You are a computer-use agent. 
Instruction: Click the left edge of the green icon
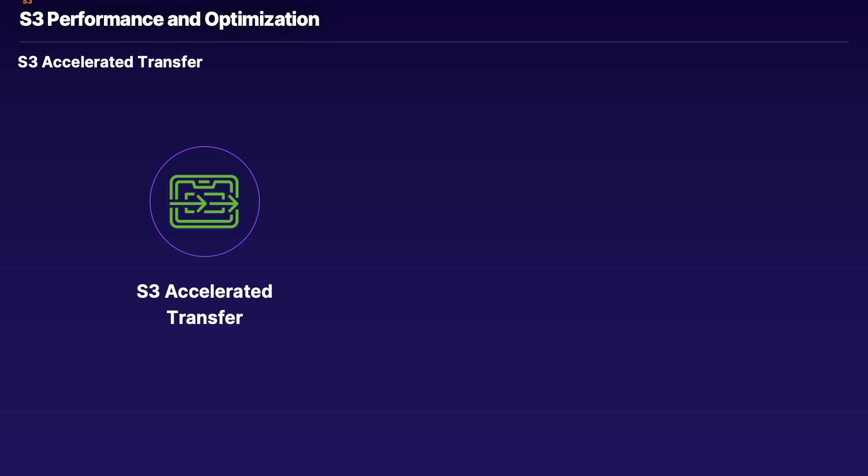(x=171, y=190)
